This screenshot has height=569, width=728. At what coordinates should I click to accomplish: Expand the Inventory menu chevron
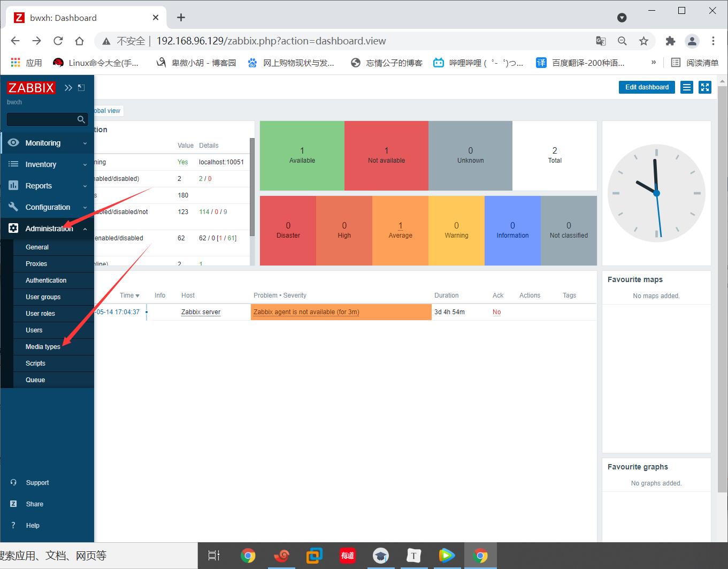click(x=85, y=165)
